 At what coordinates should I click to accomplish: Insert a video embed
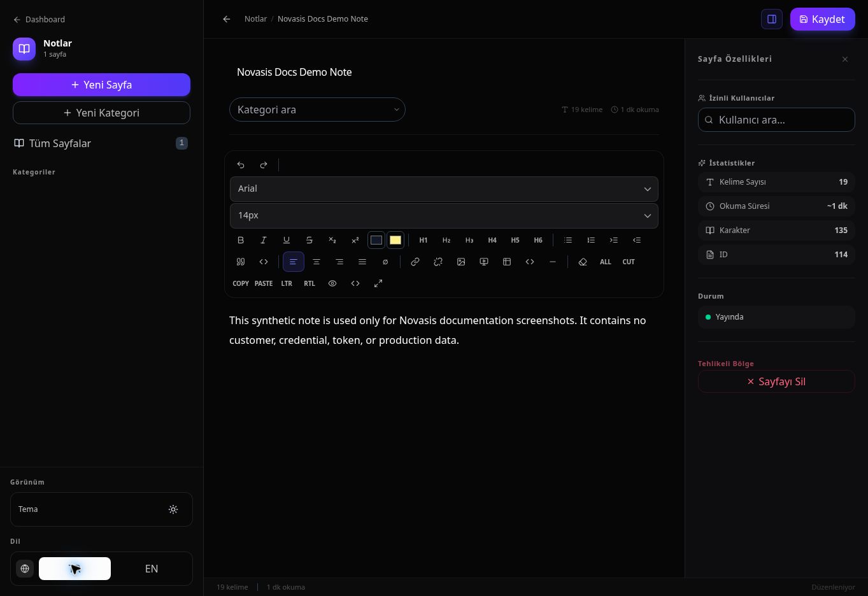click(x=484, y=262)
